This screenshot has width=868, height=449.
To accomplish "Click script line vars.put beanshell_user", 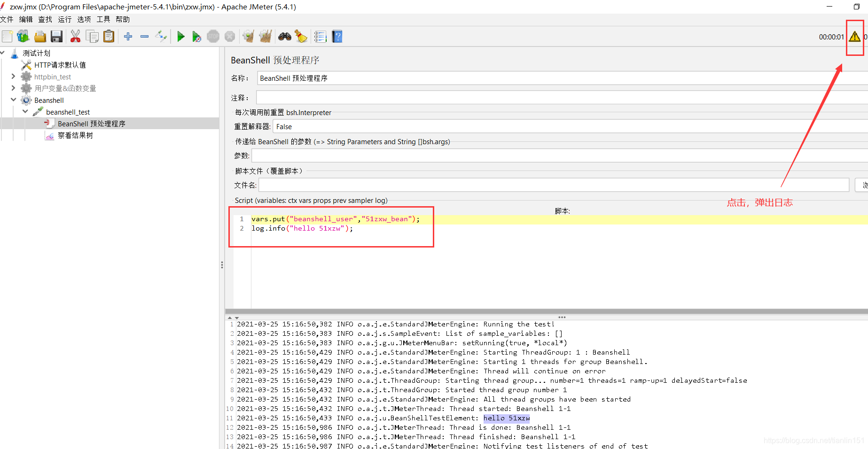I will [x=336, y=219].
